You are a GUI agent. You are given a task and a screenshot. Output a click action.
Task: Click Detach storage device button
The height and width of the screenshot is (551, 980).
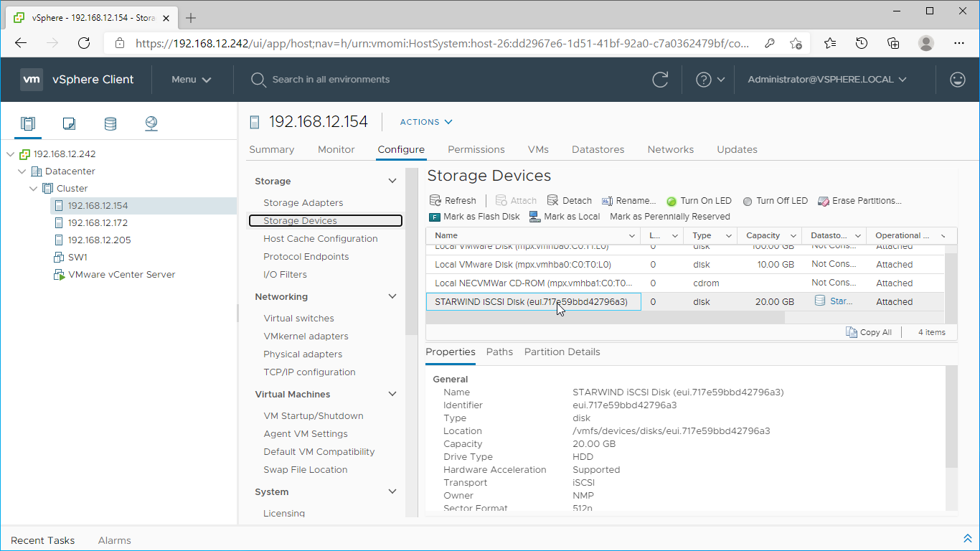570,201
